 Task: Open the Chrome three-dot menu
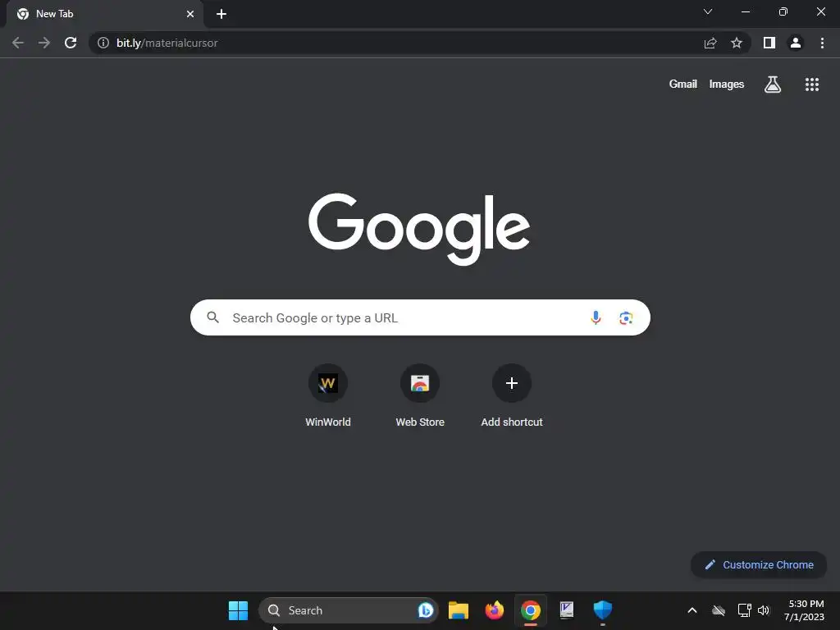[822, 43]
